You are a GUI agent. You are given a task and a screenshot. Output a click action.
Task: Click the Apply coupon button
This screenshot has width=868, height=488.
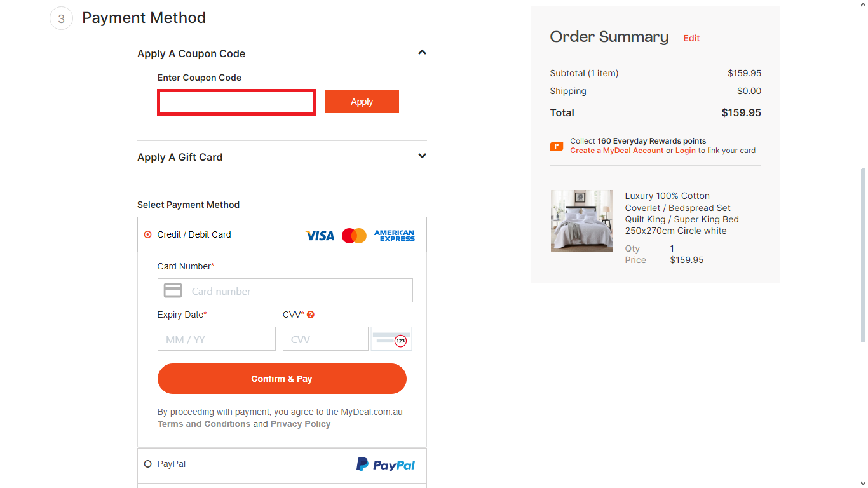[362, 102]
